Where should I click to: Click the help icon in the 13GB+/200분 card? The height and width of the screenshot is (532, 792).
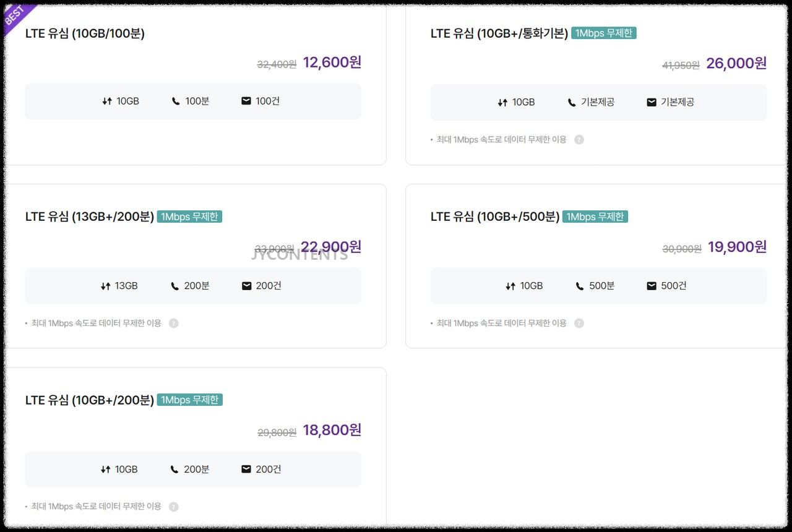click(x=174, y=323)
